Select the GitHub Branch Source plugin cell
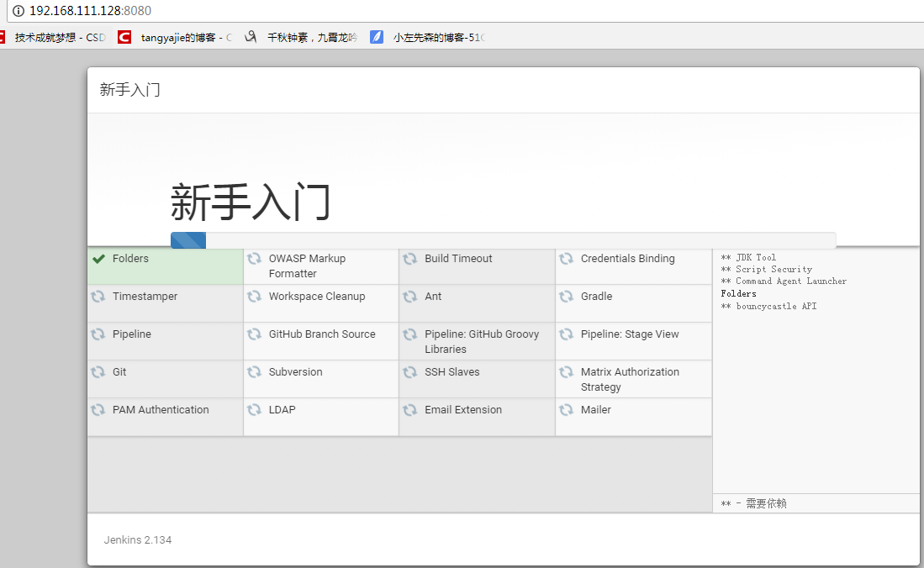The image size is (924, 568). (322, 334)
